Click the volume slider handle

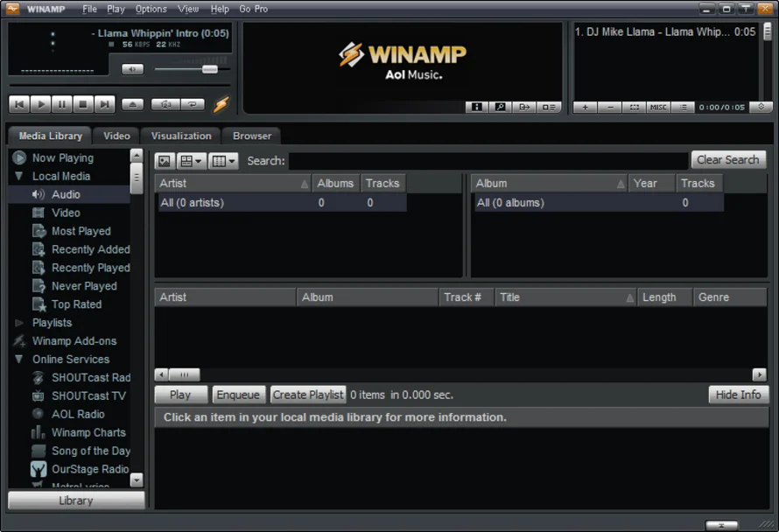point(209,69)
